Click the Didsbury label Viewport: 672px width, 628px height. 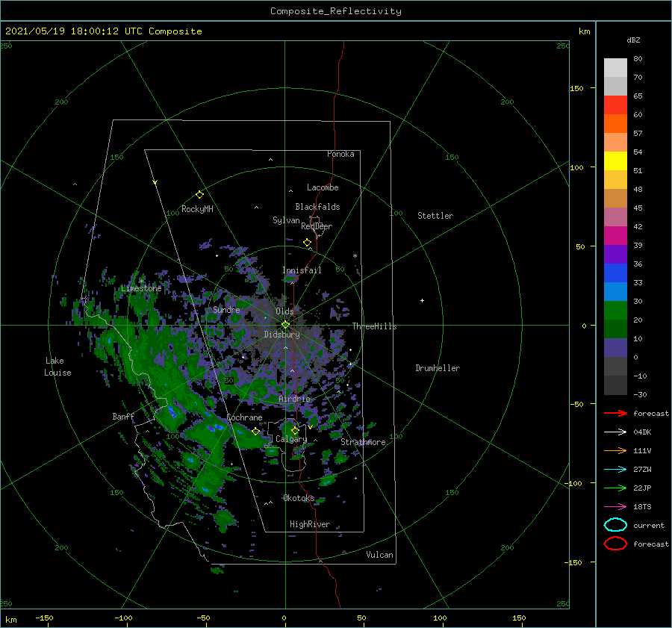click(x=281, y=335)
